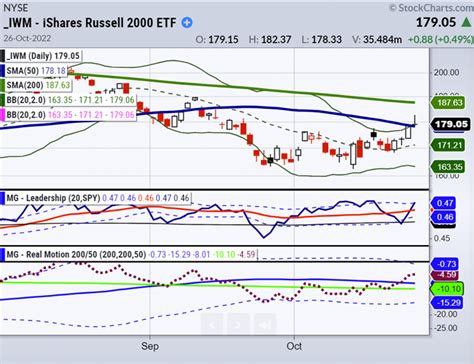Click the Sep label on the time axis
The width and height of the screenshot is (474, 364).
[150, 346]
